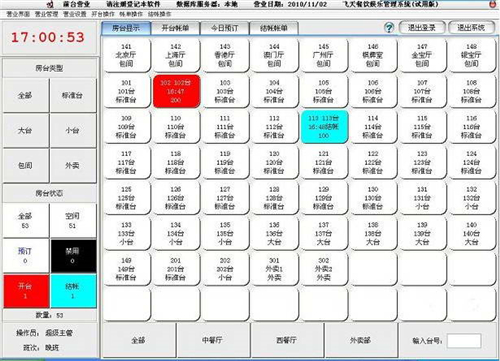
Task: Filter by red 开台 status tile
Action: [26, 291]
